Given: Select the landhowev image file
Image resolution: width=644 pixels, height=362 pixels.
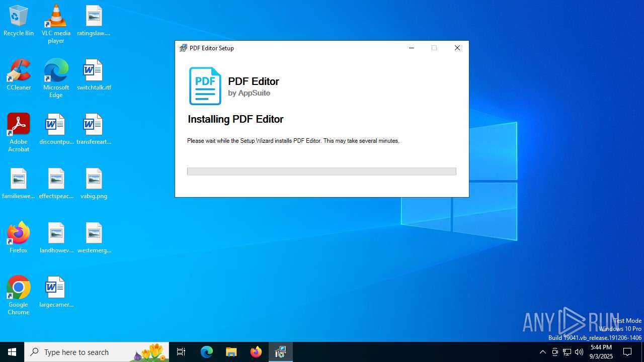Looking at the screenshot, I should tap(56, 238).
